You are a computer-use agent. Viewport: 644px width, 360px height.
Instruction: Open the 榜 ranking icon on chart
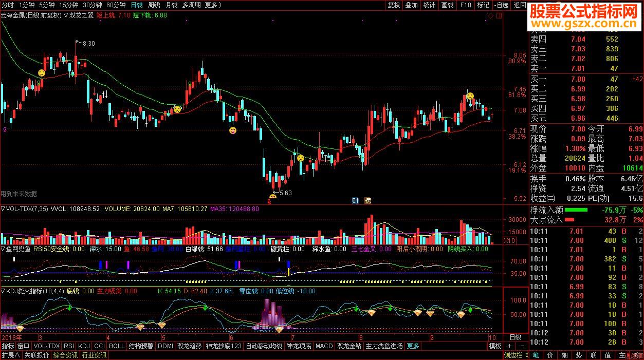(x=367, y=200)
